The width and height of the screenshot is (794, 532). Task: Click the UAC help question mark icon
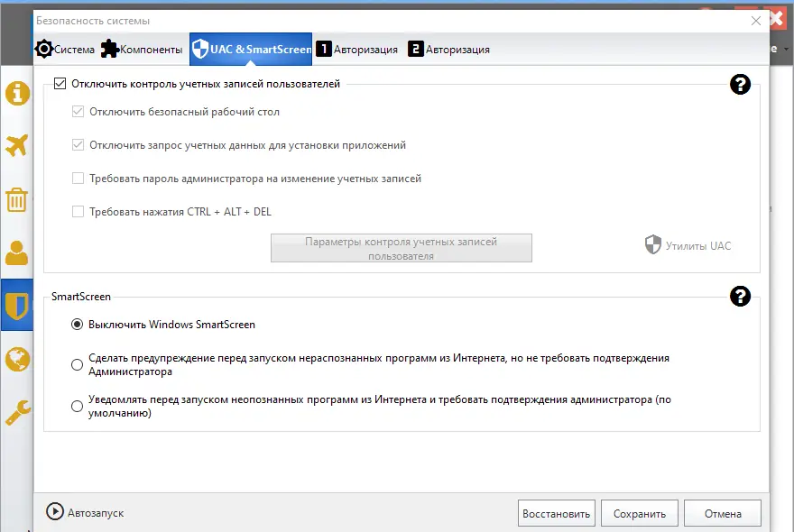[x=740, y=84]
